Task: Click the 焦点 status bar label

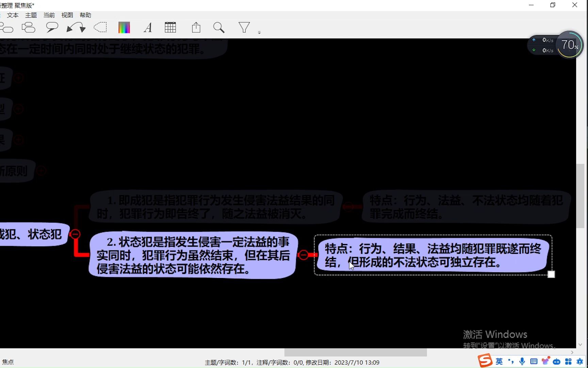Action: 8,362
